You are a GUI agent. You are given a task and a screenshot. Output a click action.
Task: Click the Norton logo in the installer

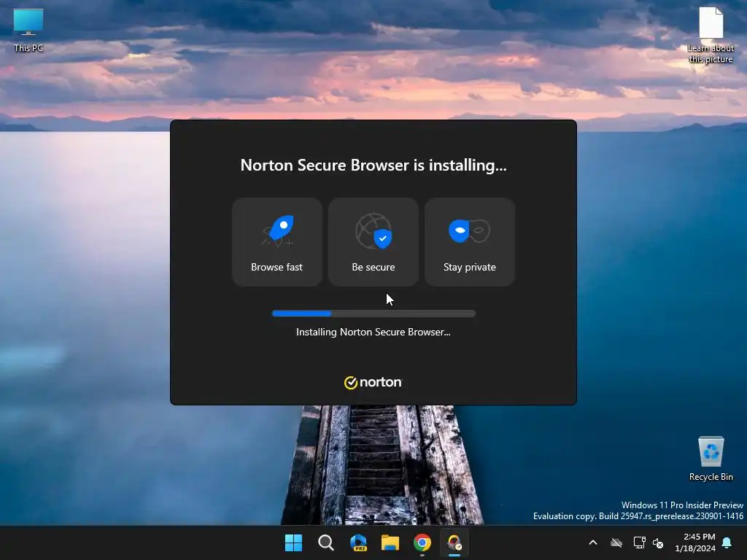click(x=373, y=382)
